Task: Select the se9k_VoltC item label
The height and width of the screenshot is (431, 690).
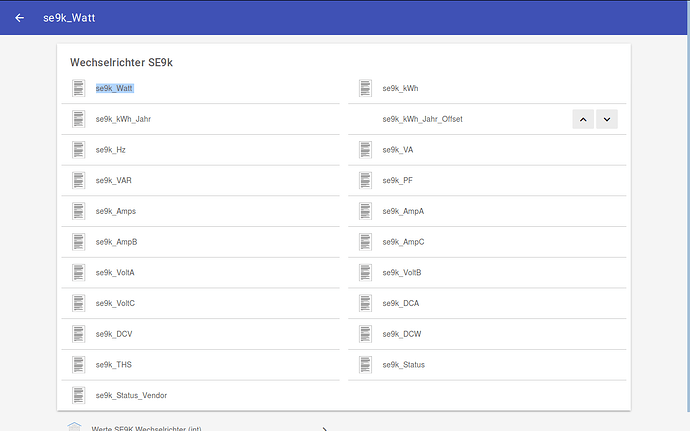Action: click(x=115, y=303)
